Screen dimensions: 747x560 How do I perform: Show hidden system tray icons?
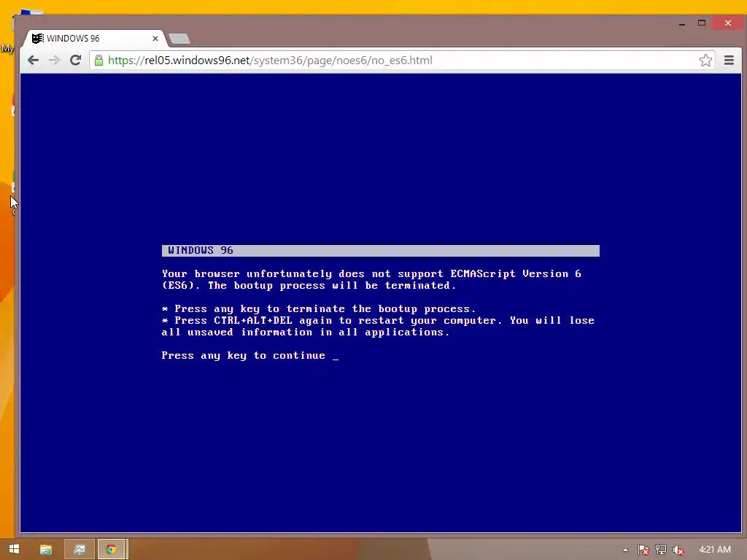coord(625,550)
